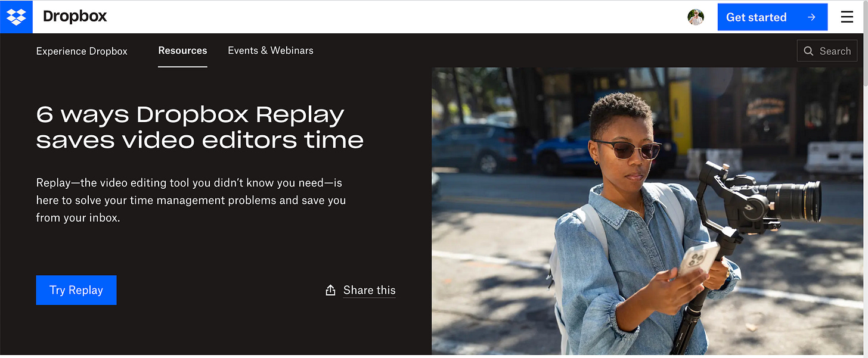Viewport: 868px width, 358px height.
Task: Open the Experience Dropbox tab
Action: click(x=82, y=51)
